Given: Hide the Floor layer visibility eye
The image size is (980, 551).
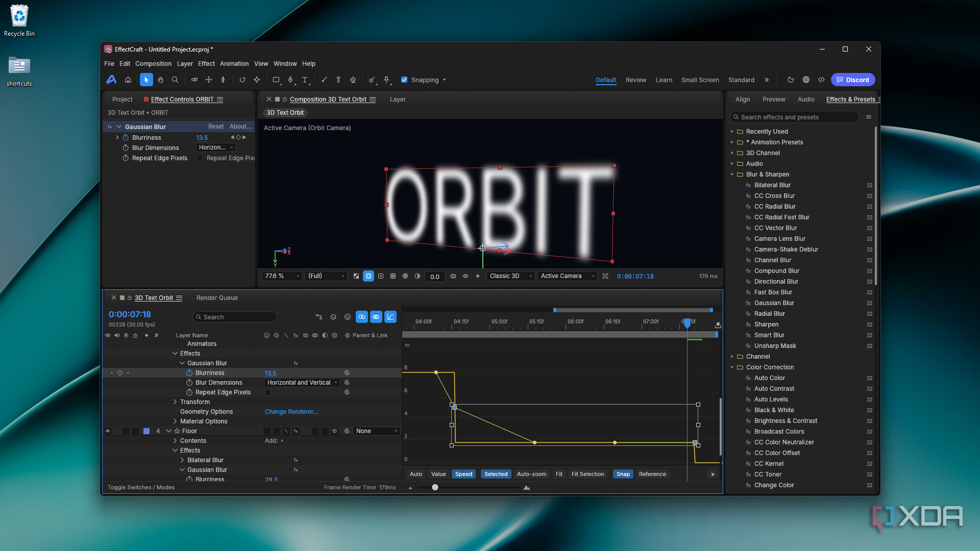Looking at the screenshot, I should [x=108, y=431].
